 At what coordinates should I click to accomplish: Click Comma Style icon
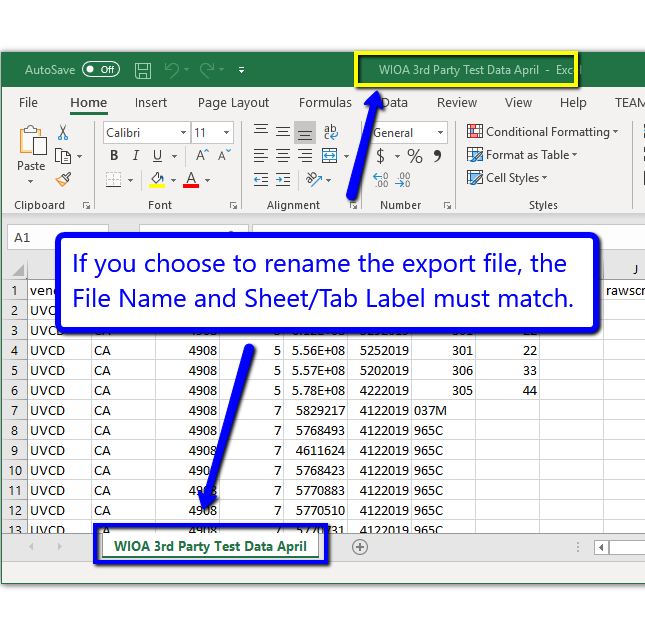437,156
